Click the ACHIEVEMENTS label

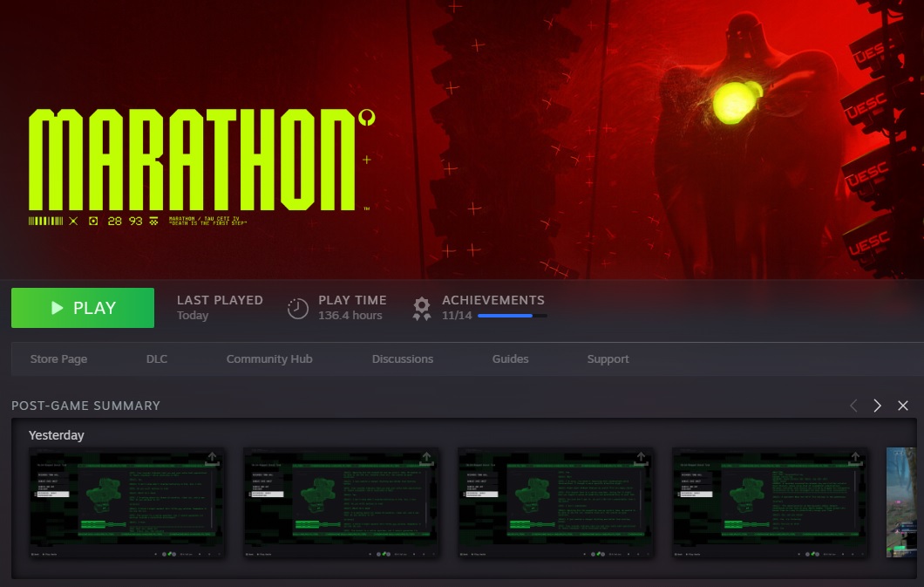[493, 300]
